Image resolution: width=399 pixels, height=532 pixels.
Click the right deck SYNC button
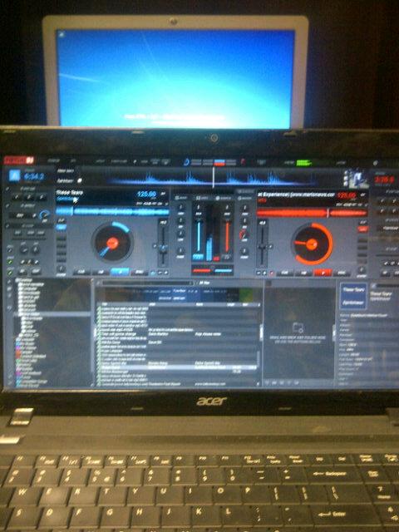(x=342, y=273)
